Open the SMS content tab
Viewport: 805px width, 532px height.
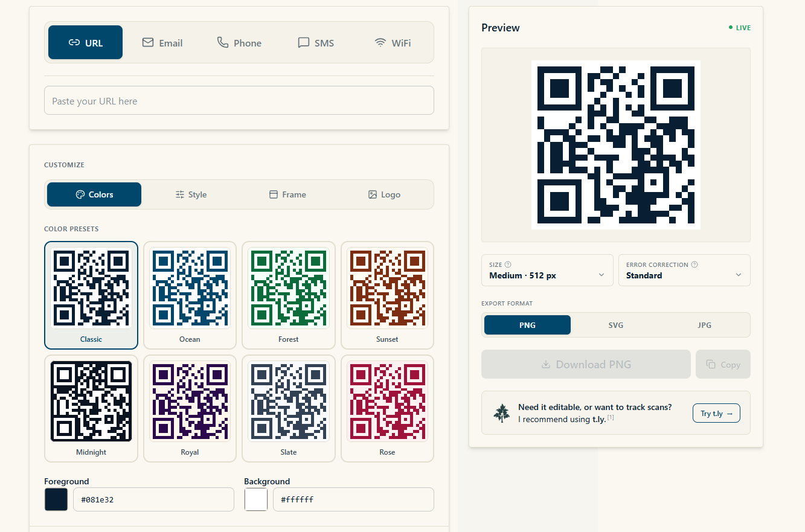316,42
